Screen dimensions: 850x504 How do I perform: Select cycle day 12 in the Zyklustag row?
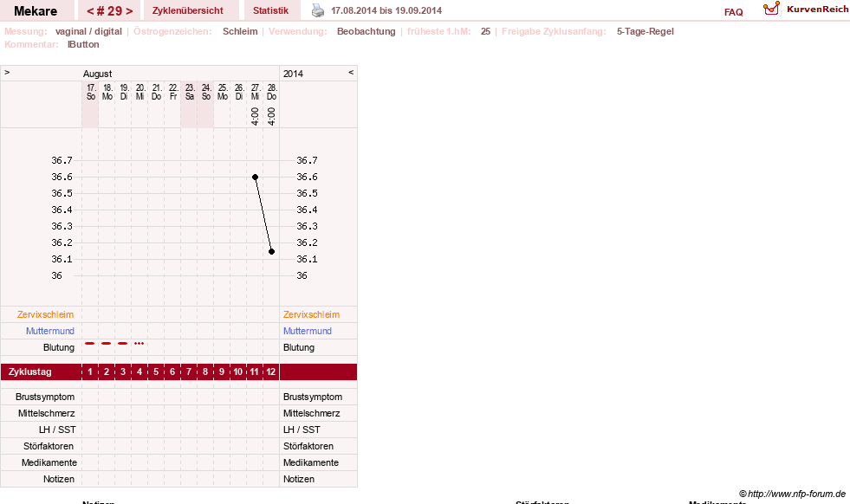tap(271, 372)
